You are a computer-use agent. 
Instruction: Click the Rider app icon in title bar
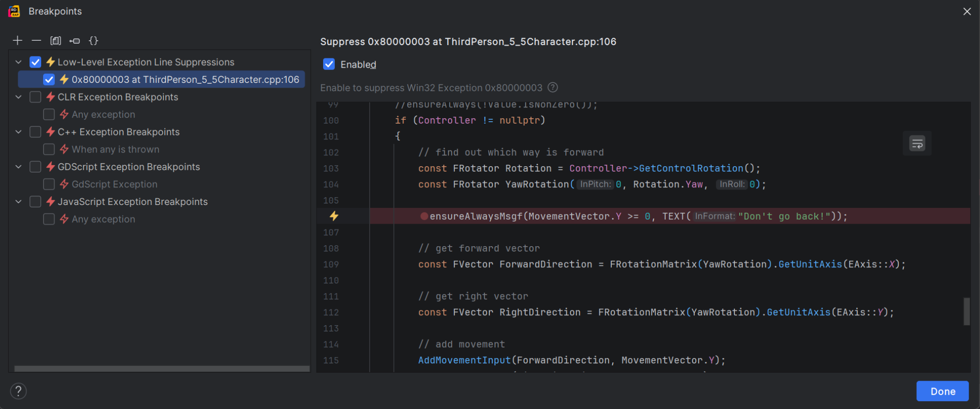tap(14, 11)
